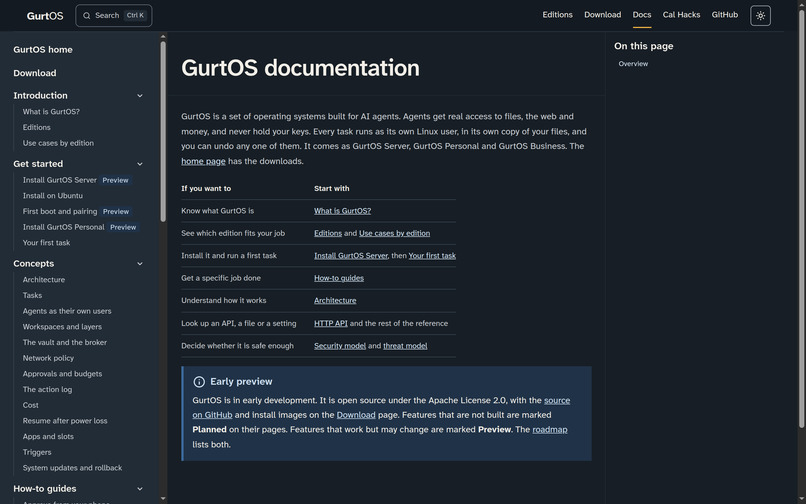
Task: Open Use cases by edition in sidebar
Action: click(58, 143)
